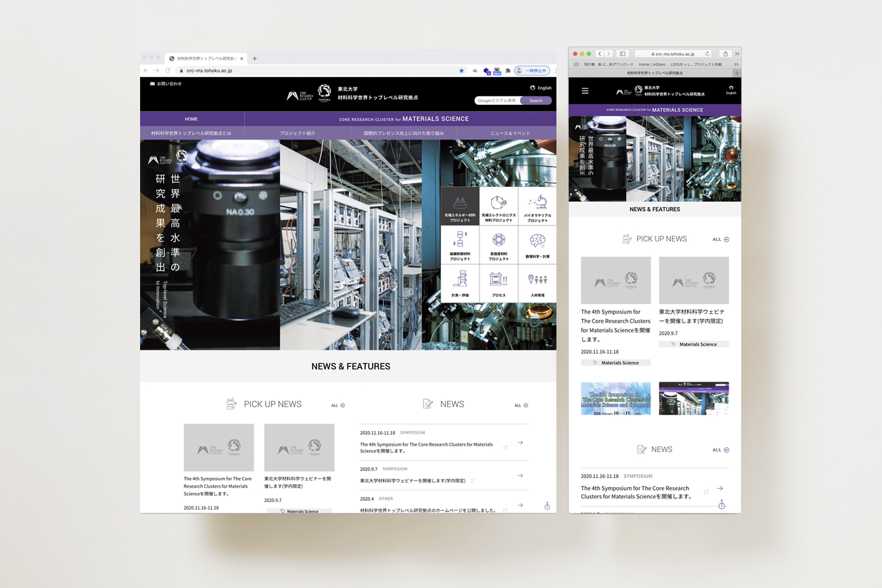Click the CORE RESEARCH CLUSTER for MATERIALS SCIENCE banner
This screenshot has height=588, width=882.
click(404, 119)
